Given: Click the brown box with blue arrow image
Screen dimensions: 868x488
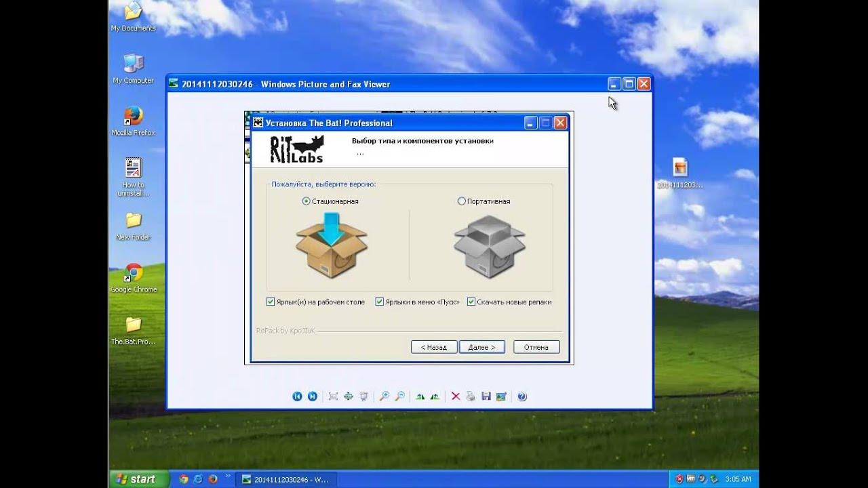Looking at the screenshot, I should click(x=332, y=245).
